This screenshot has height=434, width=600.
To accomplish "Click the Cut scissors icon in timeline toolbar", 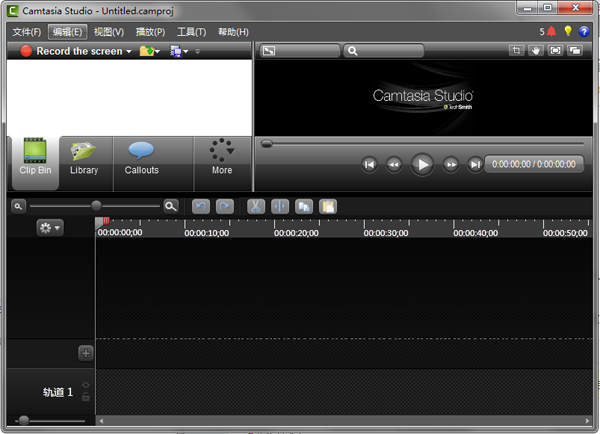I will coord(255,206).
